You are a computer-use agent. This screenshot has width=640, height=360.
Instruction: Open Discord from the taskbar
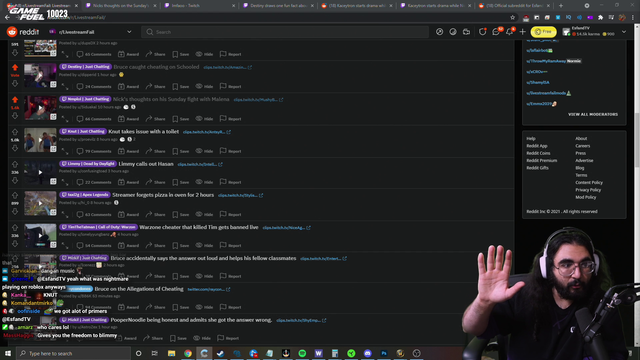click(x=367, y=353)
